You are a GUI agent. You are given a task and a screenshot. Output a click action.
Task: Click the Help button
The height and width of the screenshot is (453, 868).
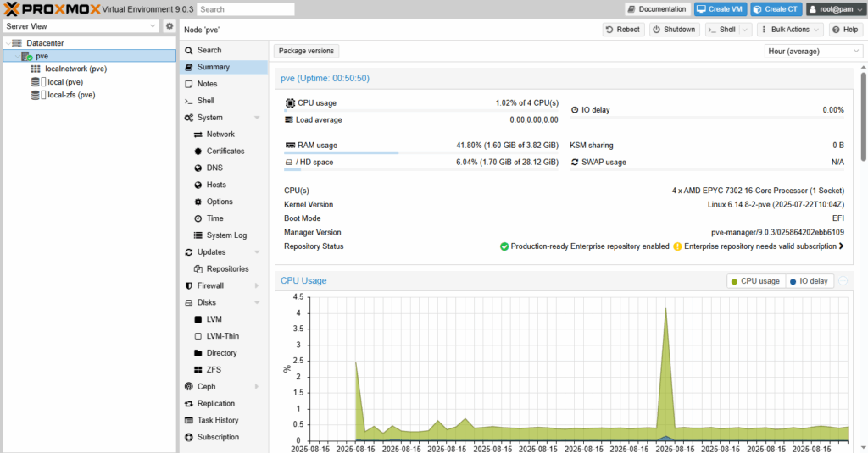click(845, 30)
